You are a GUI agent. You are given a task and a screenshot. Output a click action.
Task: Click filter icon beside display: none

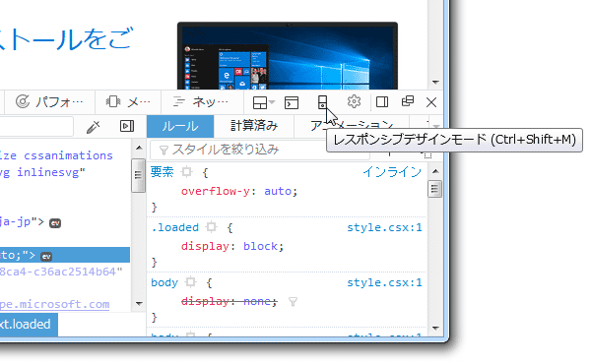(x=293, y=301)
